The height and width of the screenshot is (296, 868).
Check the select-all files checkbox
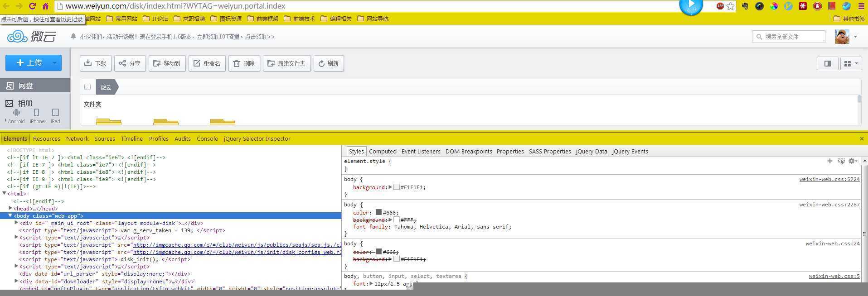87,87
